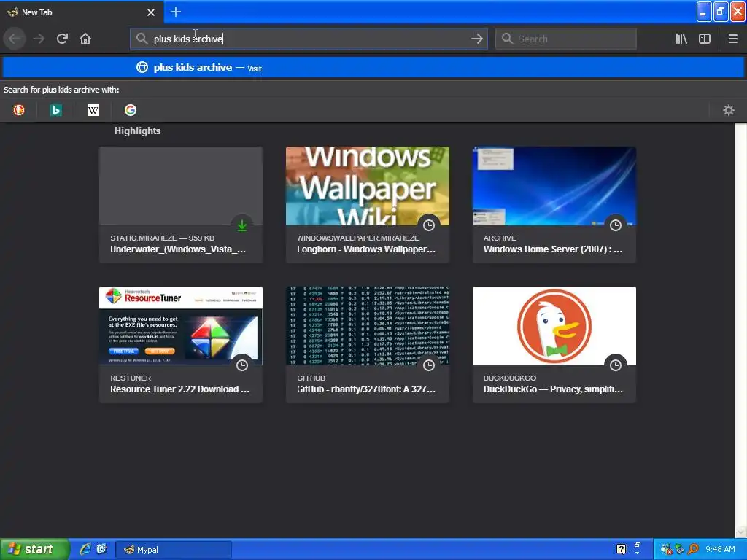Click the address bar magnifier icon
The image size is (747, 560).
click(x=142, y=39)
